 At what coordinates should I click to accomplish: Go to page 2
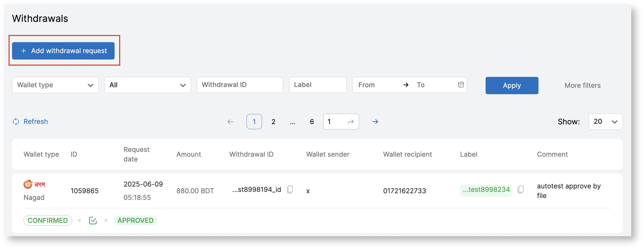click(273, 122)
